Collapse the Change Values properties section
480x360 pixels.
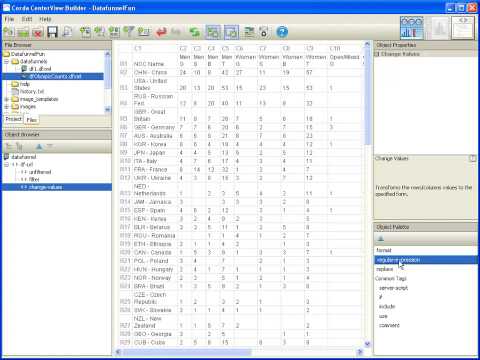pos(377,54)
